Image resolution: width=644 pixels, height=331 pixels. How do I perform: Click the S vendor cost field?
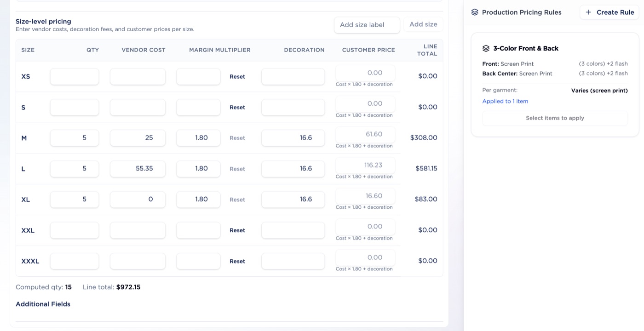tap(138, 108)
